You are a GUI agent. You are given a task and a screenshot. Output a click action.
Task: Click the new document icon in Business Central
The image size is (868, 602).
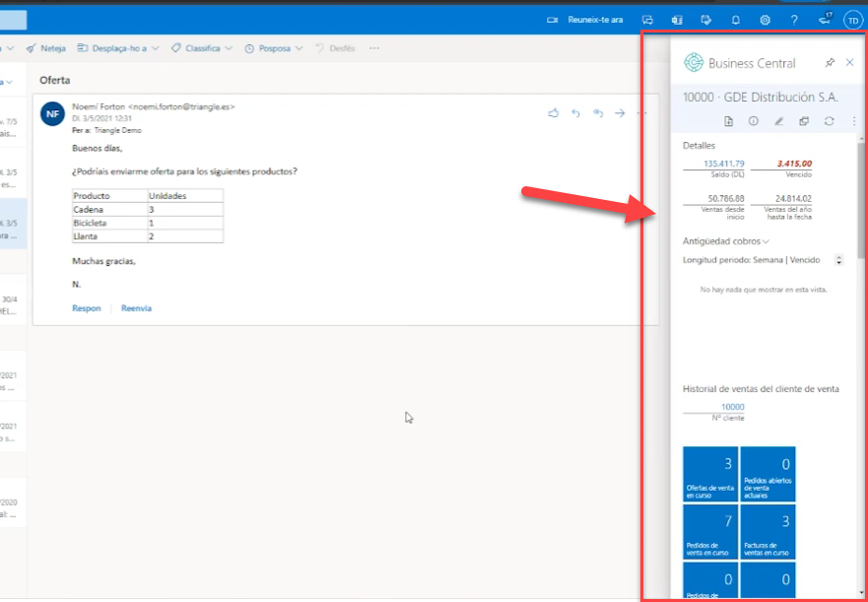click(728, 122)
